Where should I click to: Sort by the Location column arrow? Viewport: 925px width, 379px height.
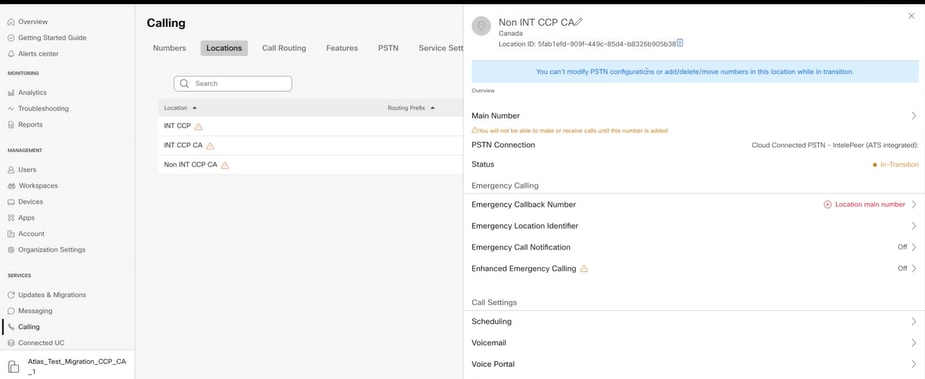pyautogui.click(x=195, y=108)
